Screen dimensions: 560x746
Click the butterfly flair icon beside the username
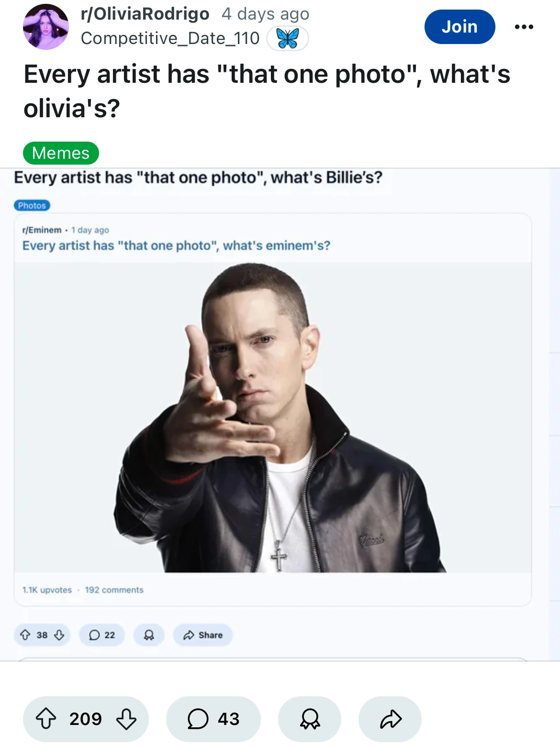click(x=287, y=38)
